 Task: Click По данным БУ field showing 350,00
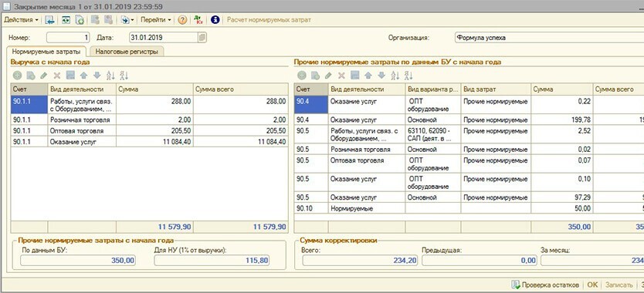pos(78,260)
